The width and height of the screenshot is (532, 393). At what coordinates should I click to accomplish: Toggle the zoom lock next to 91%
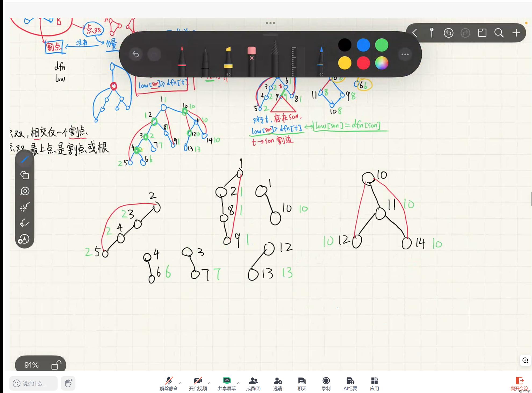[56, 365]
